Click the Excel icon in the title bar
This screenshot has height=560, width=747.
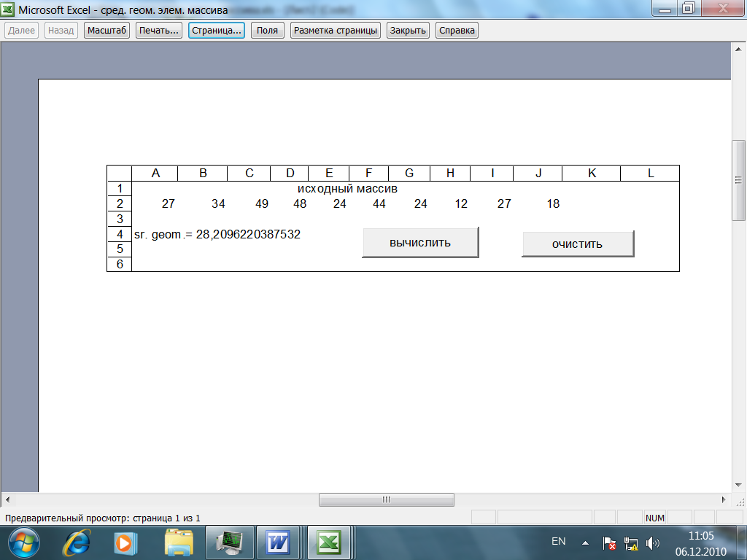(8, 9)
